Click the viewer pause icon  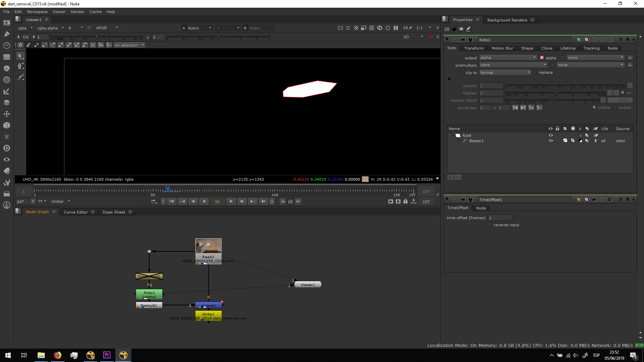396,28
